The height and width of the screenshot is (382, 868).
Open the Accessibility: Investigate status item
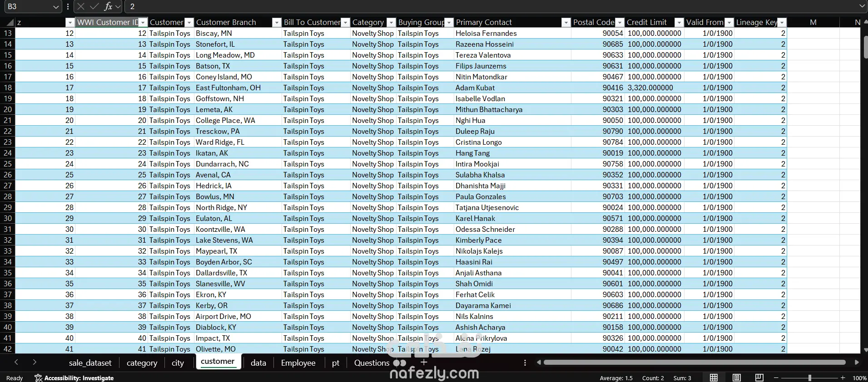pos(74,378)
